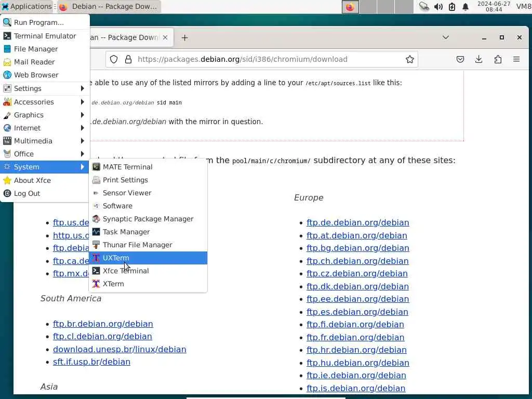Open File Manager menu entry
The image size is (532, 399).
[x=45, y=49]
